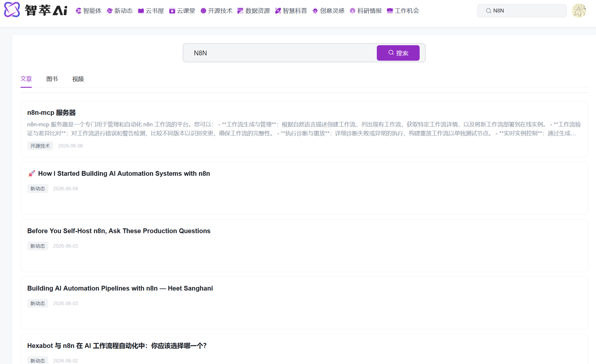Click the date 2026-06-04
Image resolution: width=596 pixels, height=364 pixels.
pos(65,189)
